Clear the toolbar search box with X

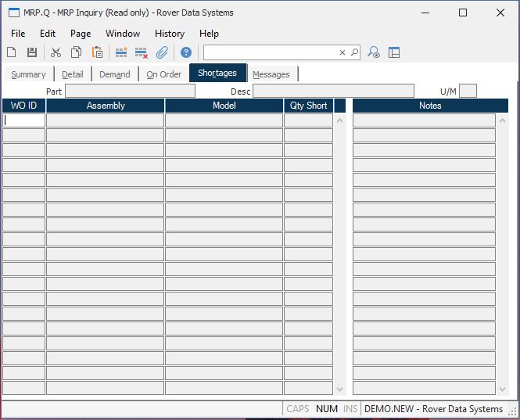[x=342, y=52]
